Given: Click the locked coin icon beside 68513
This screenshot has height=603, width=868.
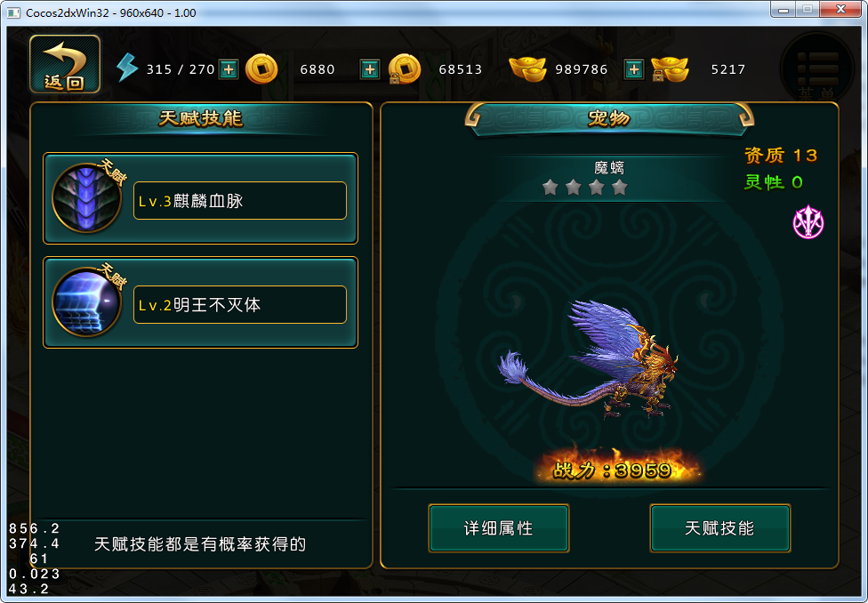Looking at the screenshot, I should [x=404, y=69].
